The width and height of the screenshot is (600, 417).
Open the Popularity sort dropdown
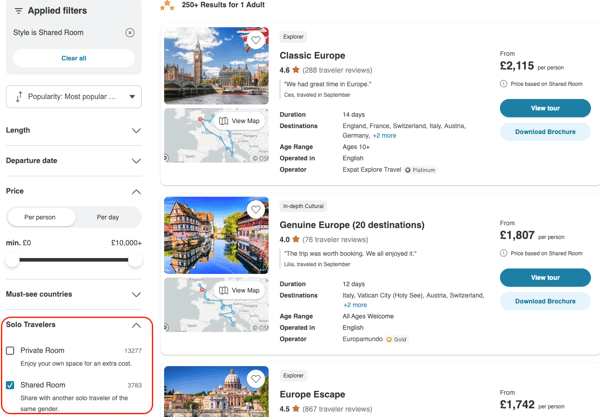click(x=74, y=97)
